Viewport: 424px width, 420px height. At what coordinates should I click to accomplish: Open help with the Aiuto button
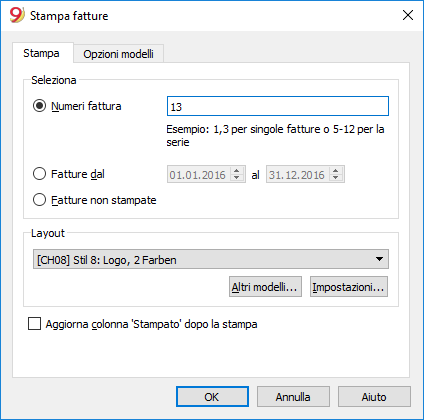[x=374, y=397]
